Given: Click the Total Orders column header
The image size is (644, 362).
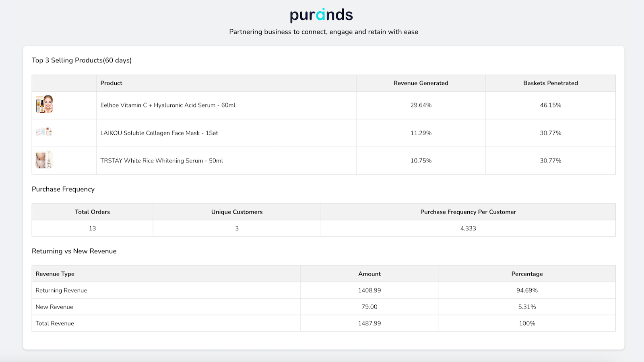Looking at the screenshot, I should pyautogui.click(x=92, y=212).
